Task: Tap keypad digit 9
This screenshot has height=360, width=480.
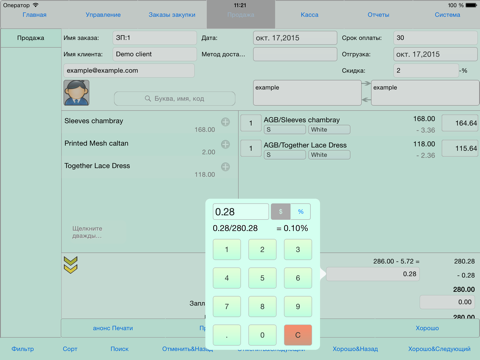Action: coord(298,306)
